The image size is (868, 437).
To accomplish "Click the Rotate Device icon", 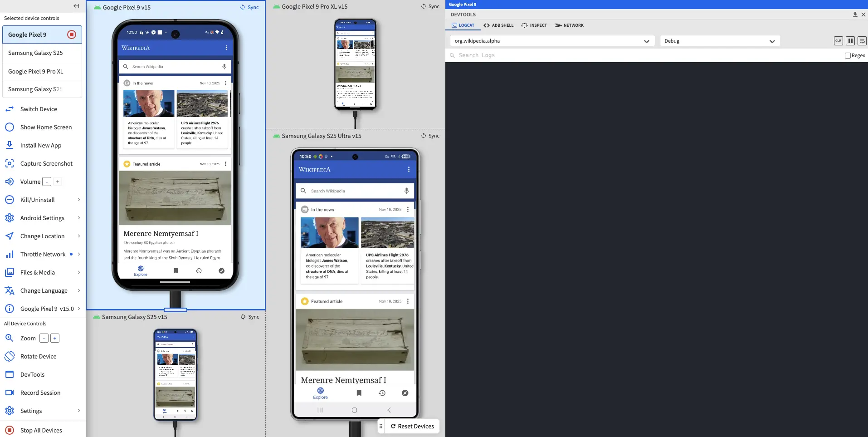I will pos(9,356).
